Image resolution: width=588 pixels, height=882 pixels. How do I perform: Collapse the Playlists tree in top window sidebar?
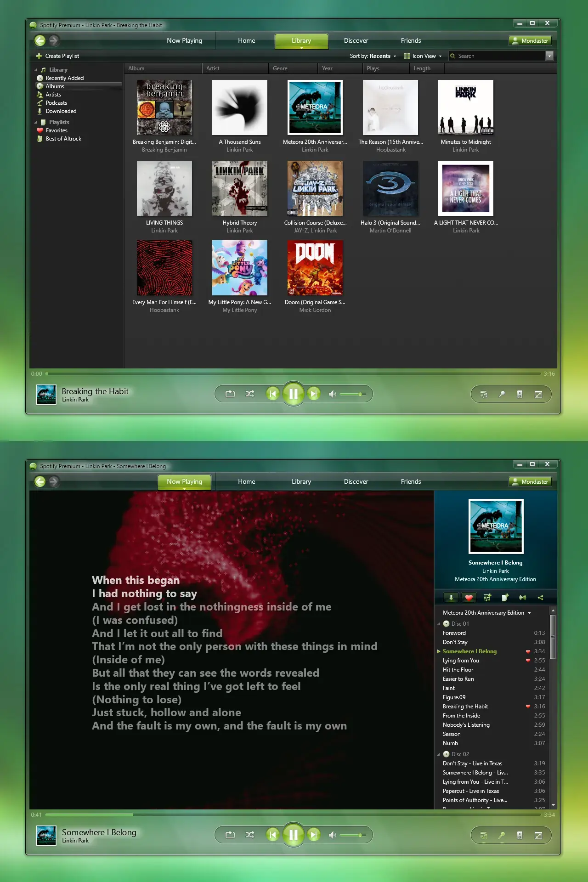click(x=35, y=122)
